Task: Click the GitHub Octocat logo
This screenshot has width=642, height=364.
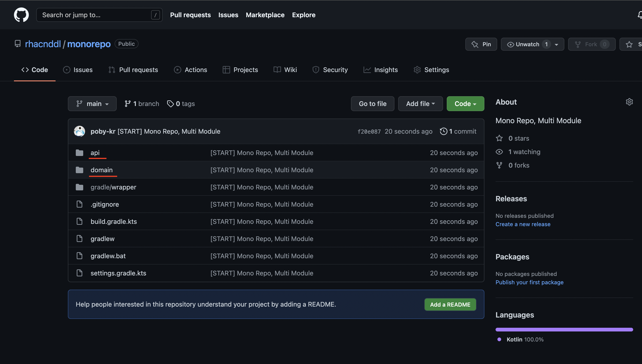Action: (21, 15)
